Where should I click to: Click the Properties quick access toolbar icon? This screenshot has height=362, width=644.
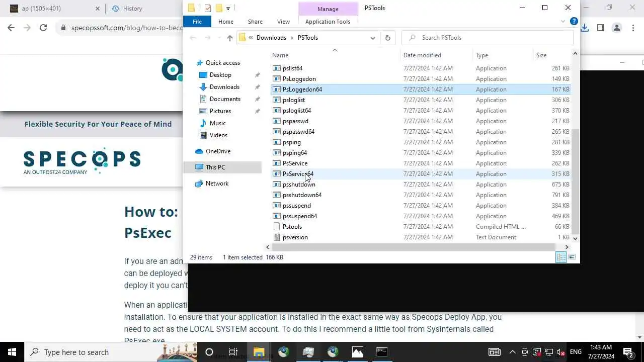tap(207, 8)
